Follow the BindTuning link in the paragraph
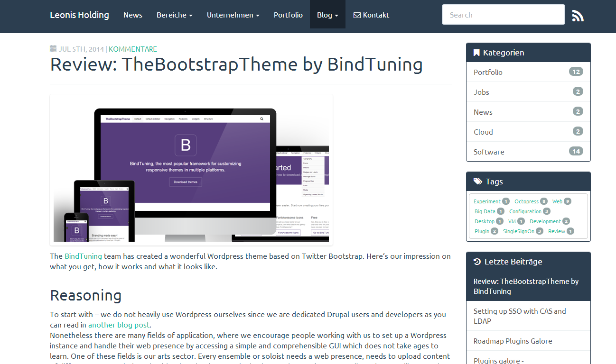 pyautogui.click(x=83, y=256)
